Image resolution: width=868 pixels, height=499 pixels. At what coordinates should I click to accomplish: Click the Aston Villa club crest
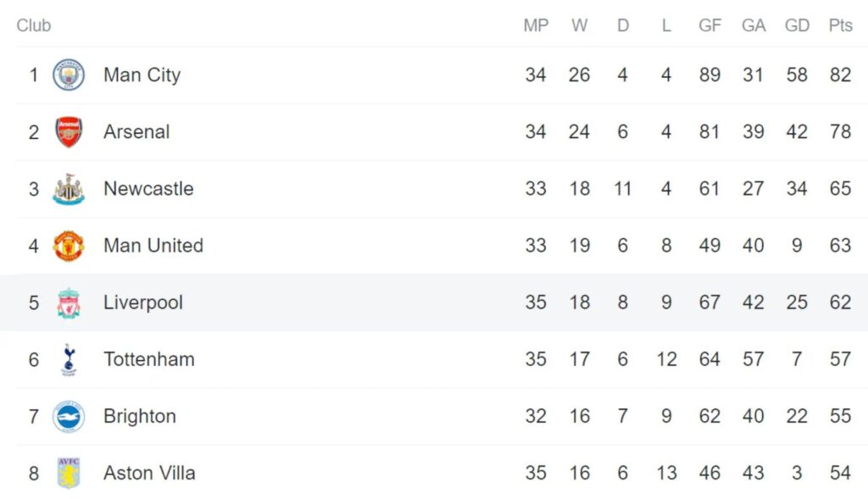[x=69, y=473]
